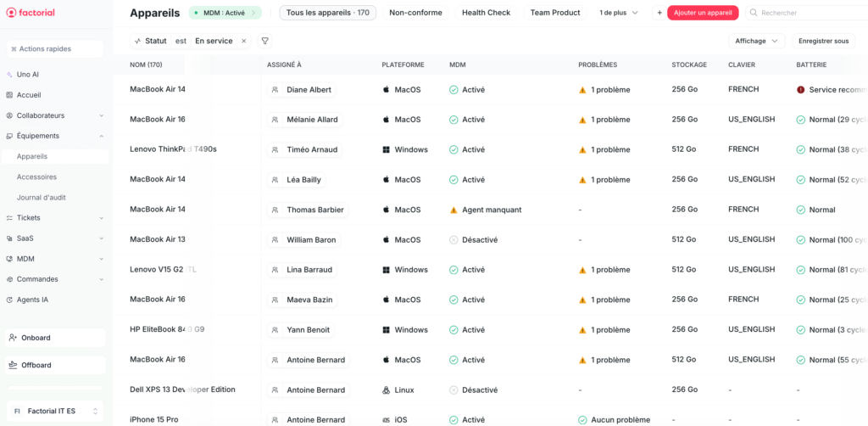
Task: Click the PROBLÈMES column header
Action: [x=598, y=64]
